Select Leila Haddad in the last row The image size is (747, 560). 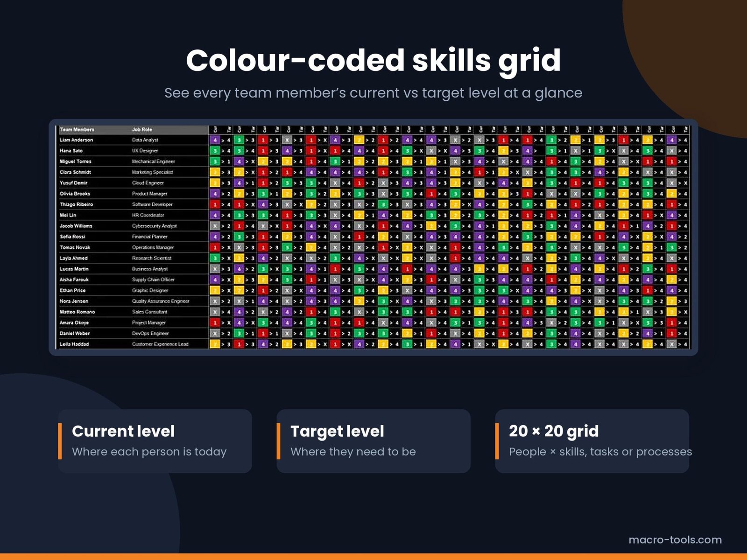pos(74,344)
